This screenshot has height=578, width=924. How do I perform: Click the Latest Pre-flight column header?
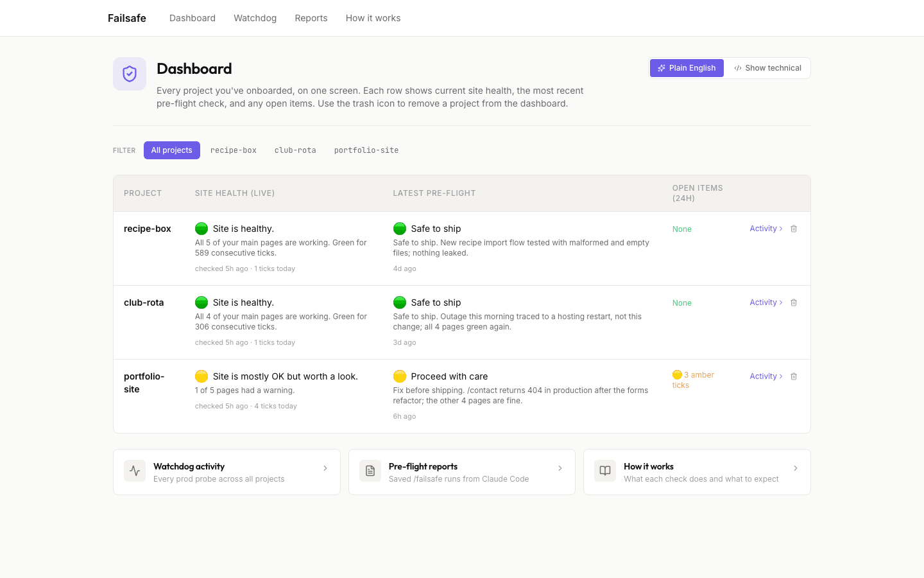[434, 193]
